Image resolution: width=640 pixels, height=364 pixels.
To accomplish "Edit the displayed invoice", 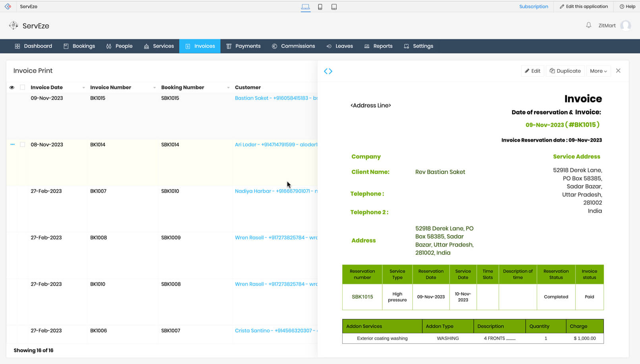I will (x=532, y=71).
